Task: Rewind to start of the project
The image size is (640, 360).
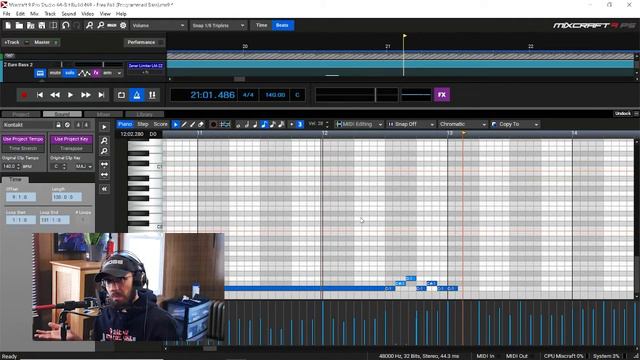Action: pos(40,95)
